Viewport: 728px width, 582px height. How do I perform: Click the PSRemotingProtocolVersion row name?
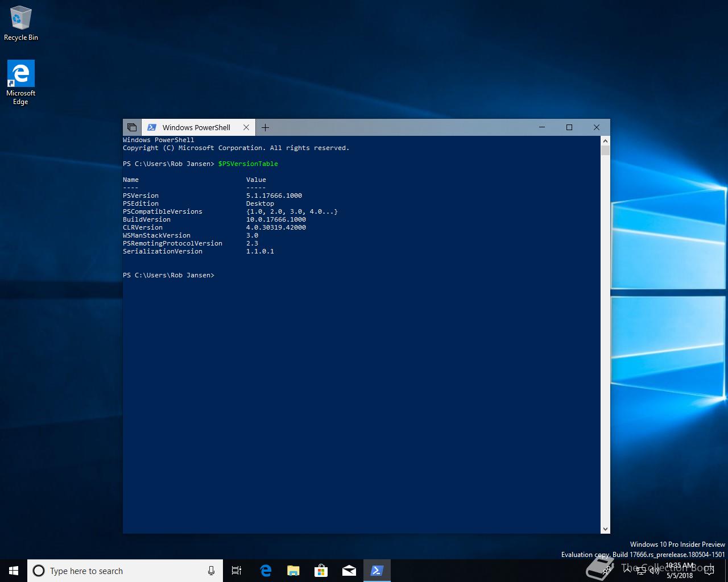pos(172,243)
